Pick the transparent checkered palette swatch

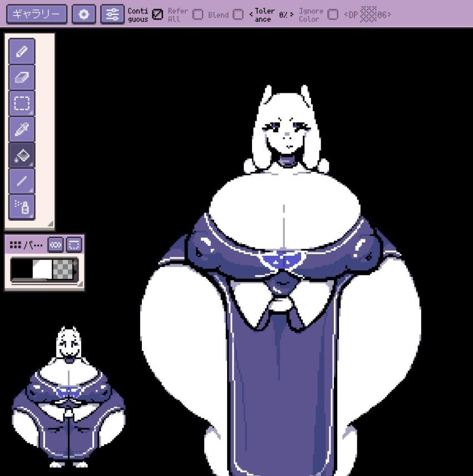pyautogui.click(x=63, y=269)
